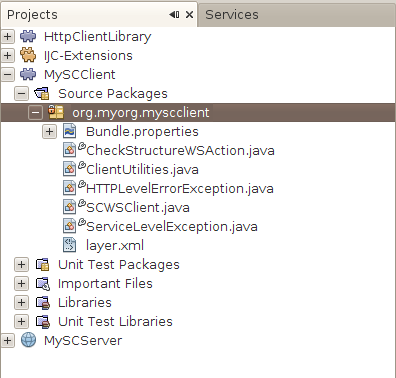Click the Source Packages folder icon

tap(42, 94)
